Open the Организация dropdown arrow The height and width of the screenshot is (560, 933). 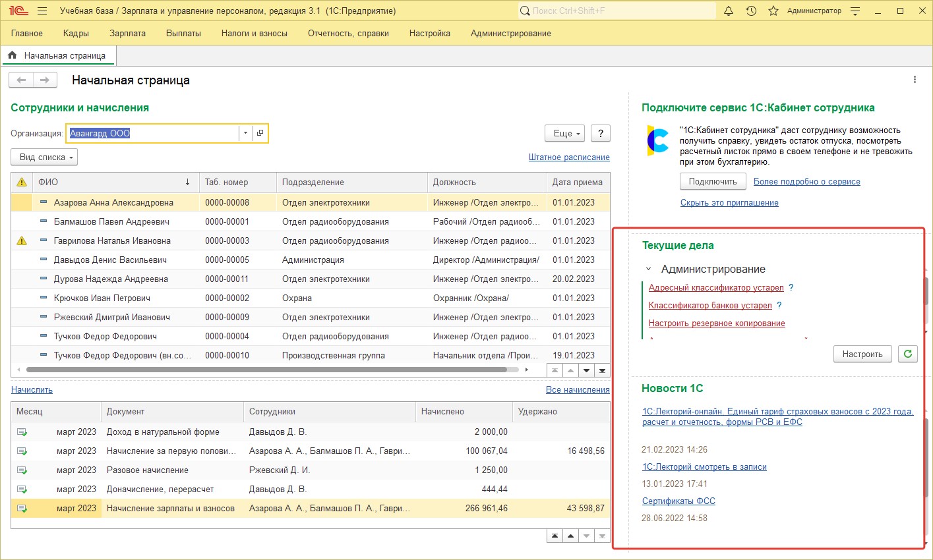click(245, 133)
